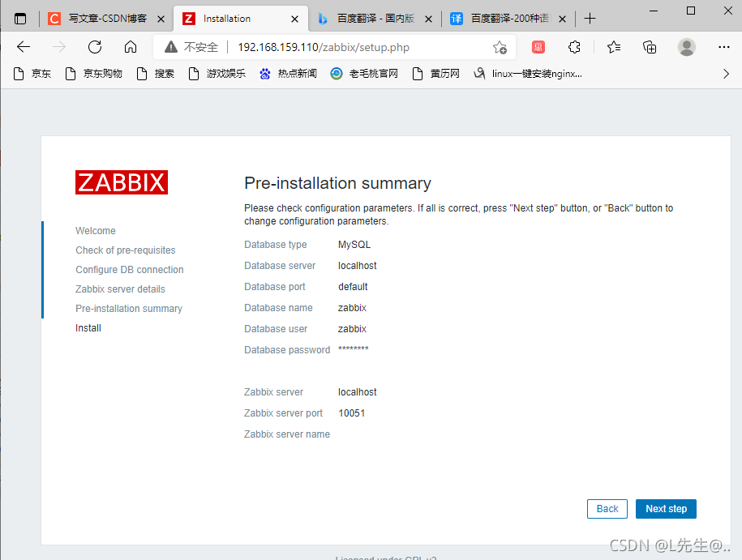Select the Install step
742x560 pixels.
tap(88, 327)
